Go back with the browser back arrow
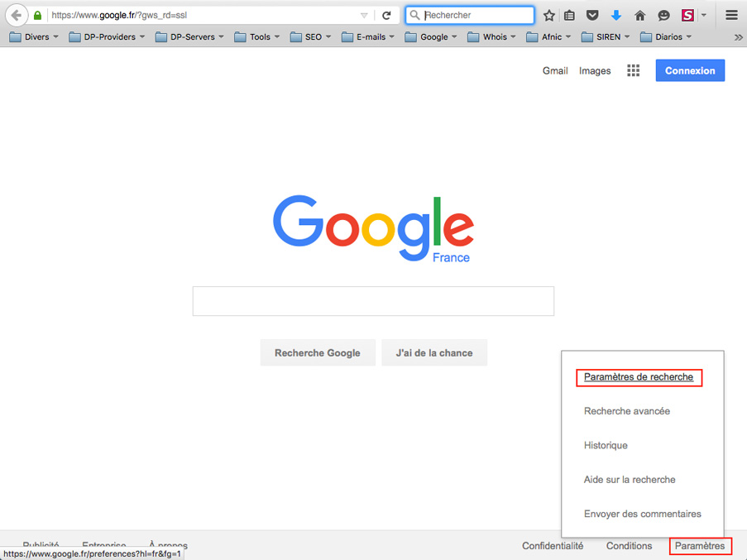Viewport: 747px width, 560px height. (17, 15)
